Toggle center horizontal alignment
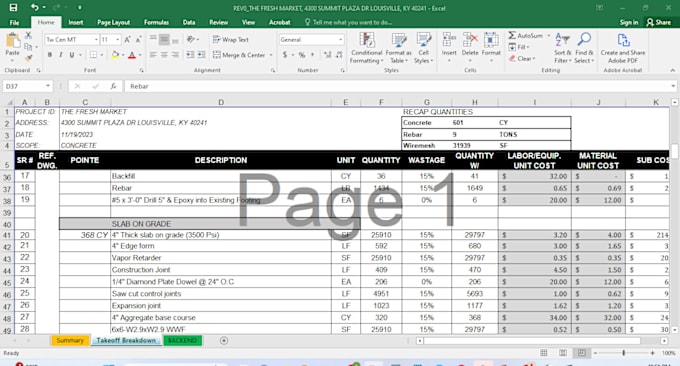 tap(164, 55)
